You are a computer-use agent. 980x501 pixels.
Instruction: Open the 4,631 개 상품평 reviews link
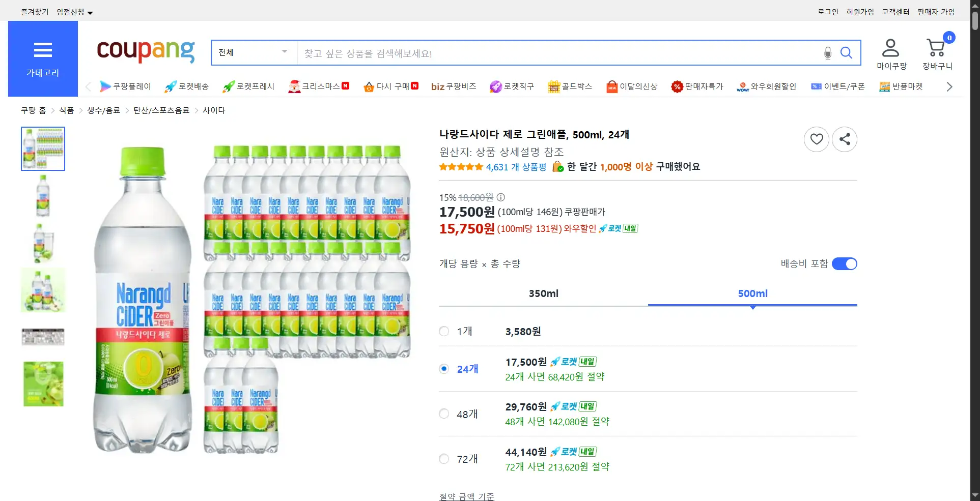click(516, 167)
